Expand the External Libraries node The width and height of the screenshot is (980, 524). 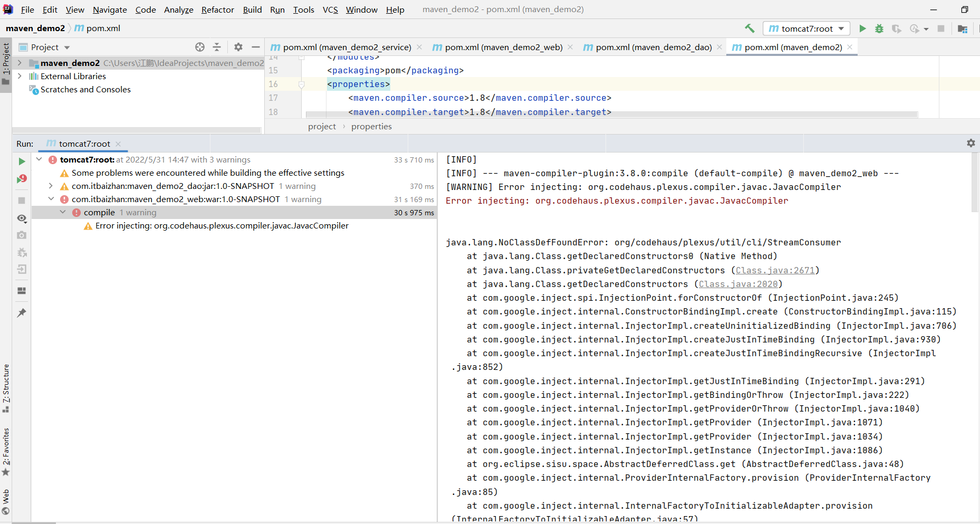tap(20, 76)
